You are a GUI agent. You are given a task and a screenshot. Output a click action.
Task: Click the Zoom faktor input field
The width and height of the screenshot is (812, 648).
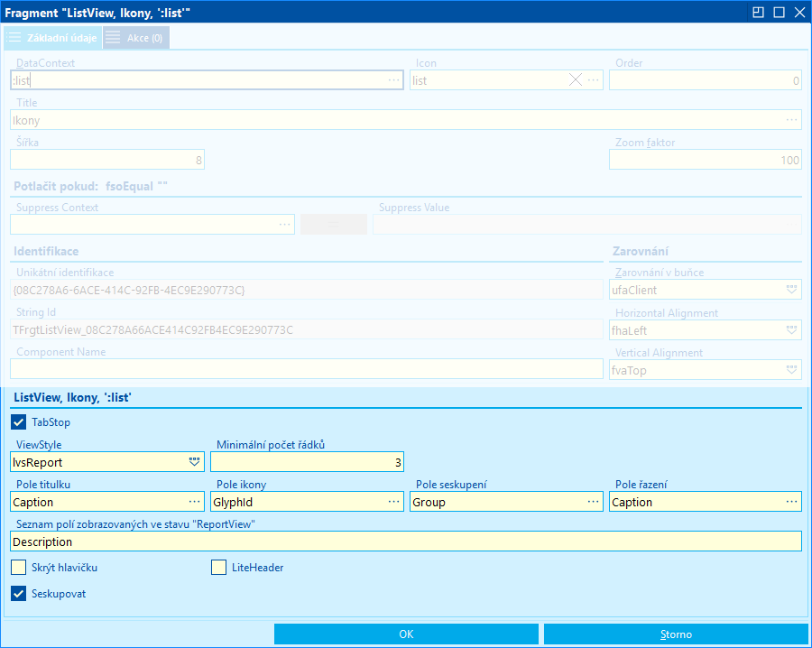point(706,160)
